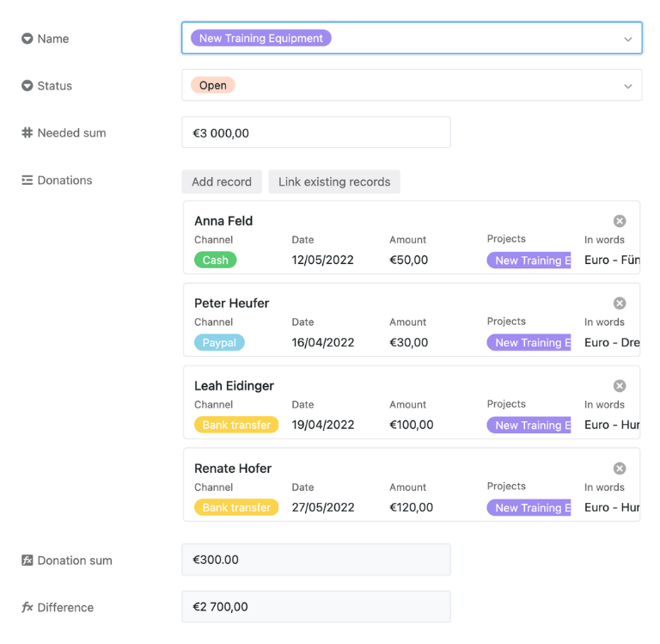Open the Leah Eidinger donation record
This screenshot has height=644, width=660.
tap(412, 402)
